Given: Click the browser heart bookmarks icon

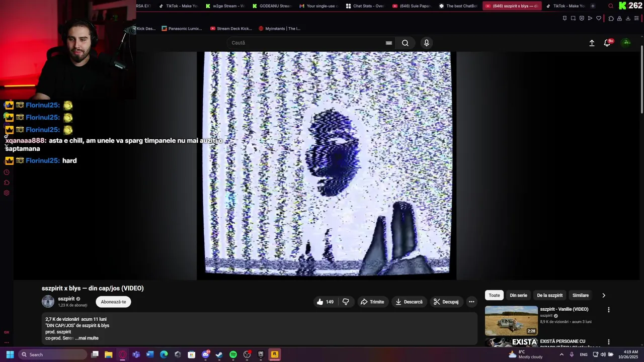Looking at the screenshot, I should click(599, 19).
